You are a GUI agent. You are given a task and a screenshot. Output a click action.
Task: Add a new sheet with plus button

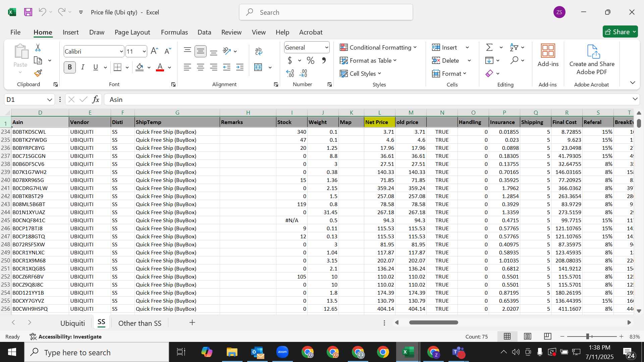point(192,322)
